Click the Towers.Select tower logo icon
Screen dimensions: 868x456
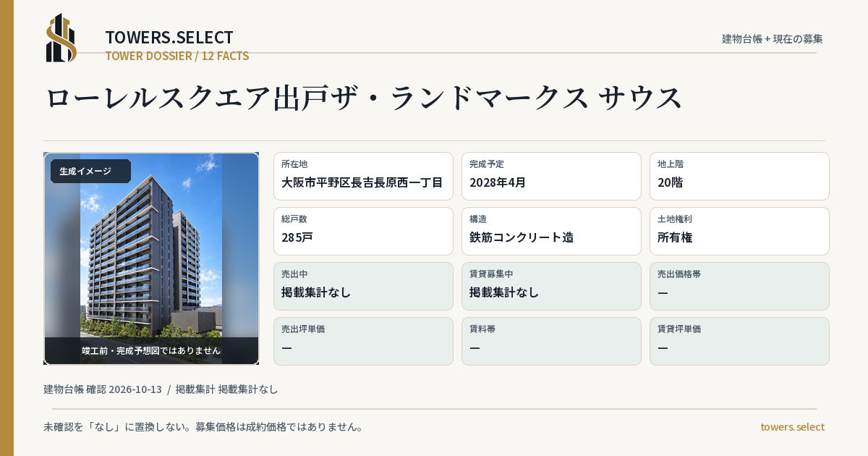pyautogui.click(x=61, y=38)
